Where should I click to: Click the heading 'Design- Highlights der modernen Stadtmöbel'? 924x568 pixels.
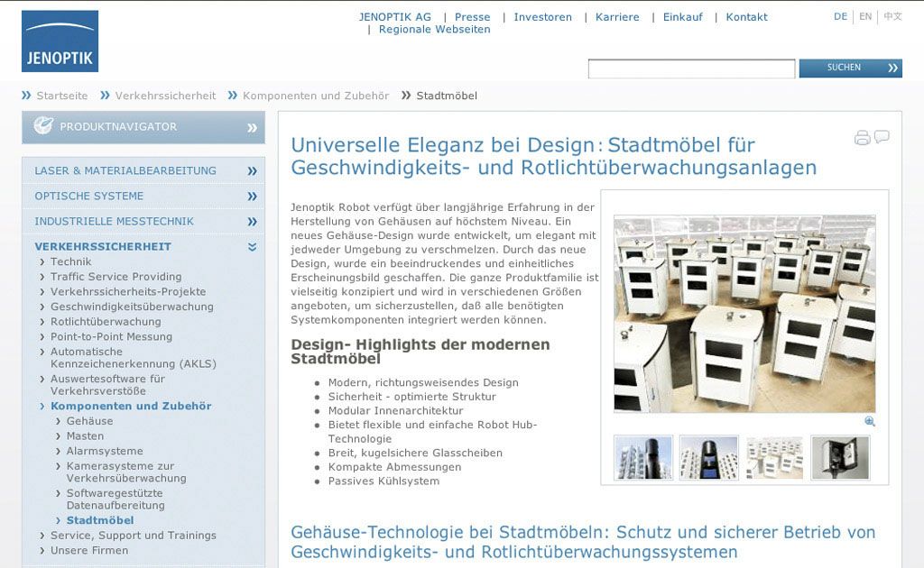click(x=420, y=352)
